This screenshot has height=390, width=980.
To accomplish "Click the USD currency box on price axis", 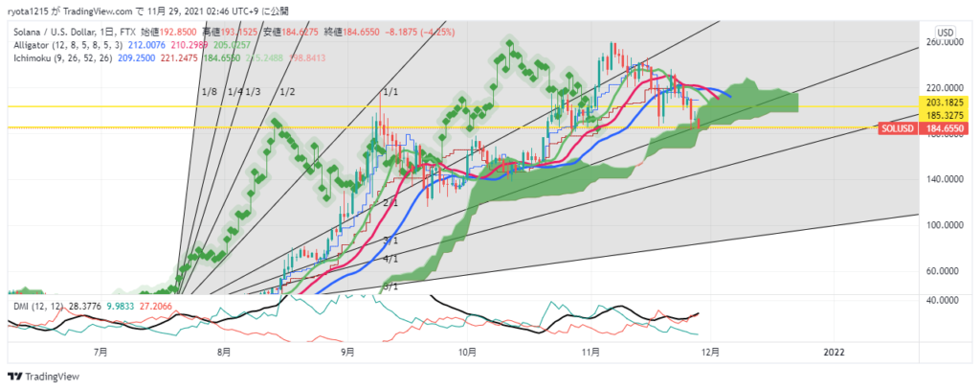I will coord(945,33).
